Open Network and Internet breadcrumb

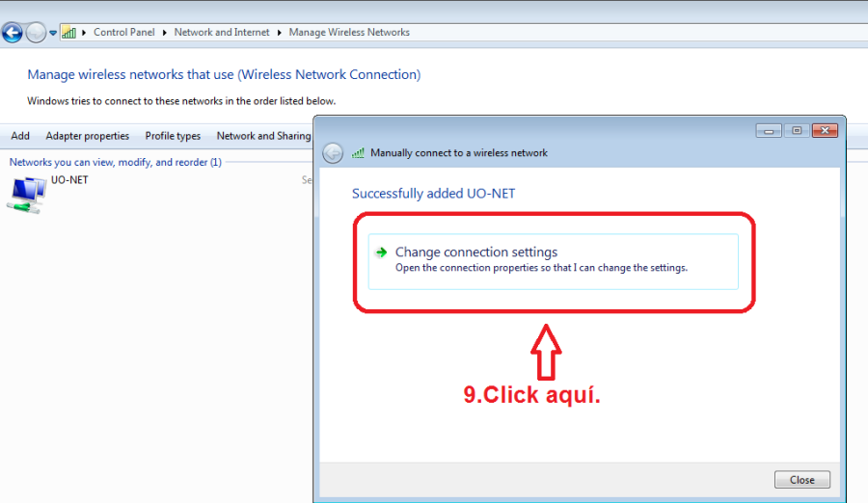222,32
